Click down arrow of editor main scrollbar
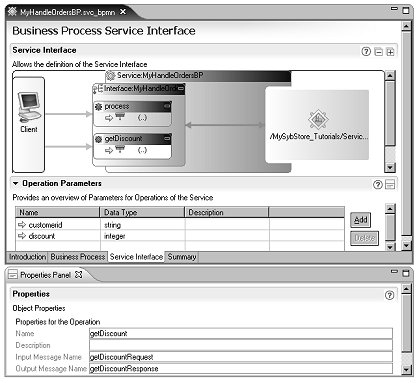Viewport: 417px width, 383px height. [406, 246]
